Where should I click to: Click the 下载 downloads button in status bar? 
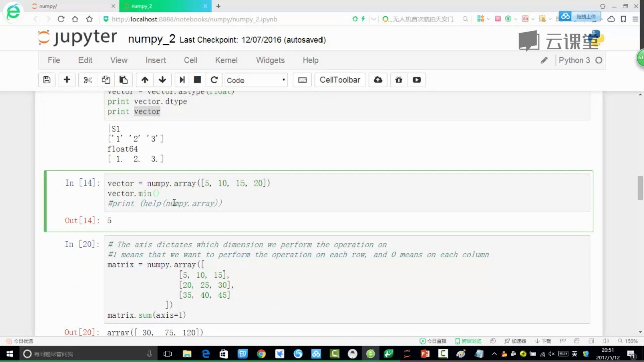(543, 341)
